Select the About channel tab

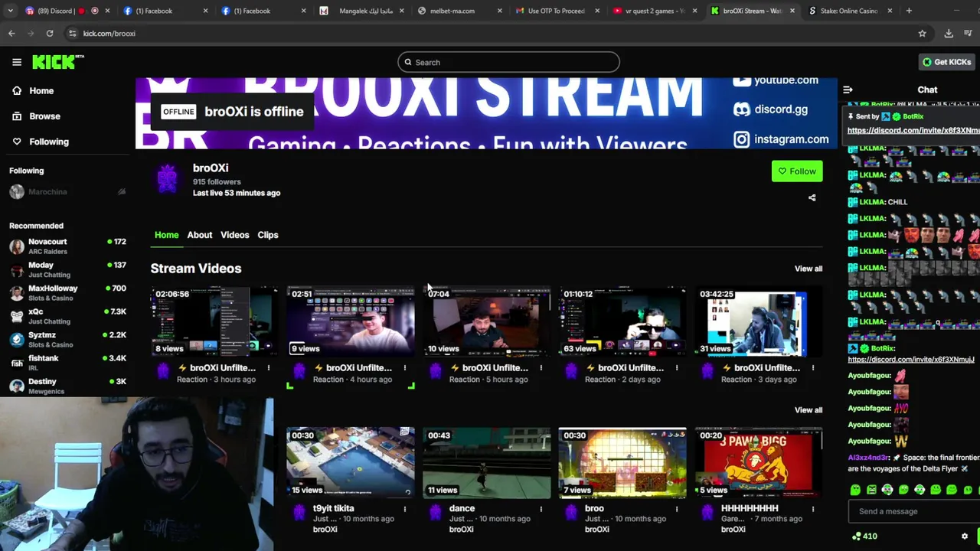[x=200, y=235]
